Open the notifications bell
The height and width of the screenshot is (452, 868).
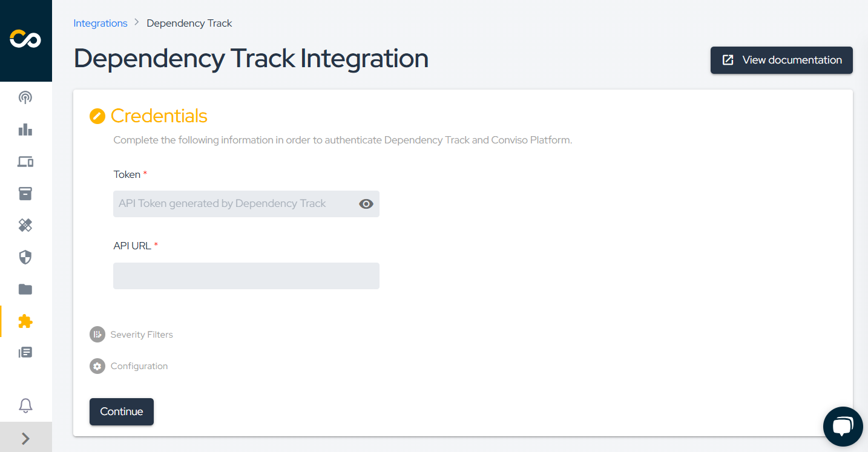click(x=25, y=405)
